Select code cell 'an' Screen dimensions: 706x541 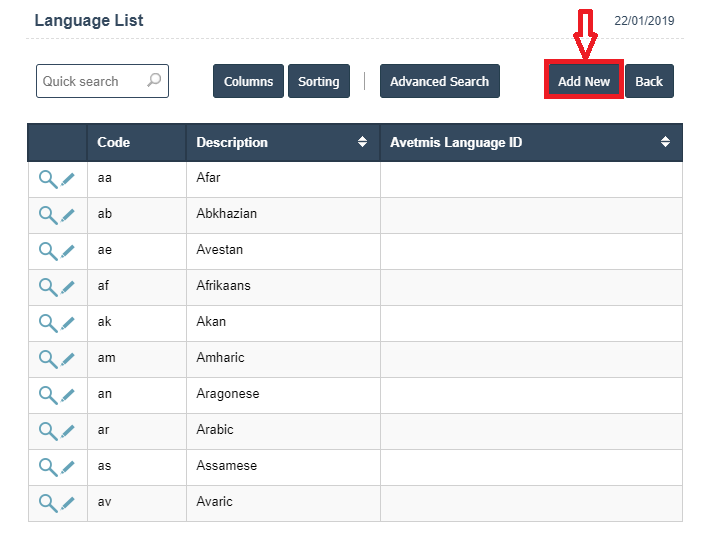(x=137, y=396)
